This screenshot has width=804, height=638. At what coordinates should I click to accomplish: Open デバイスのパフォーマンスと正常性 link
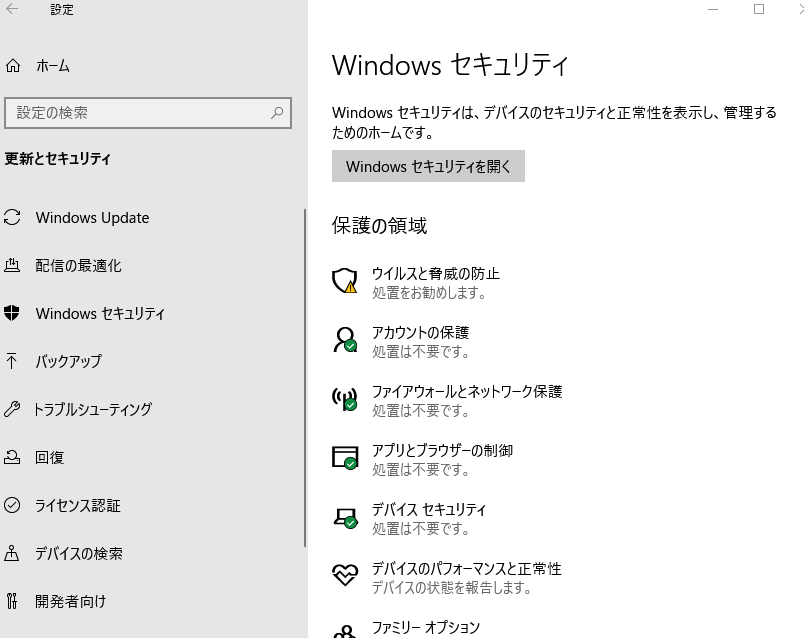coord(467,568)
